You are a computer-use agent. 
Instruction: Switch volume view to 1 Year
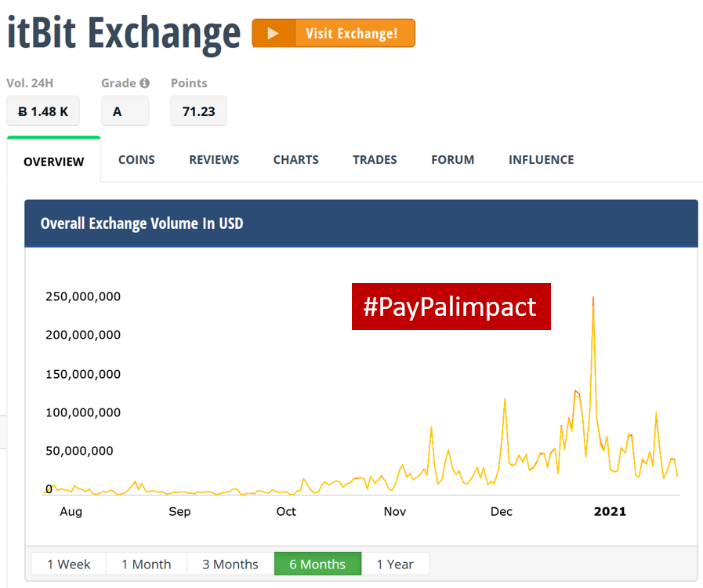pos(396,564)
